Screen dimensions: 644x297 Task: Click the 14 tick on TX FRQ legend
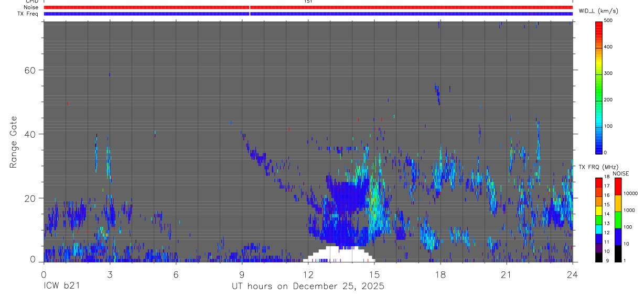point(607,214)
